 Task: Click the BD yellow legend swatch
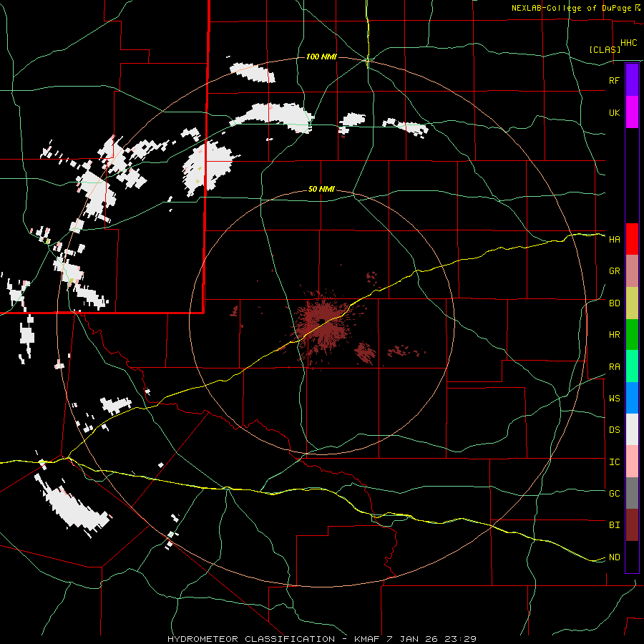pos(632,303)
